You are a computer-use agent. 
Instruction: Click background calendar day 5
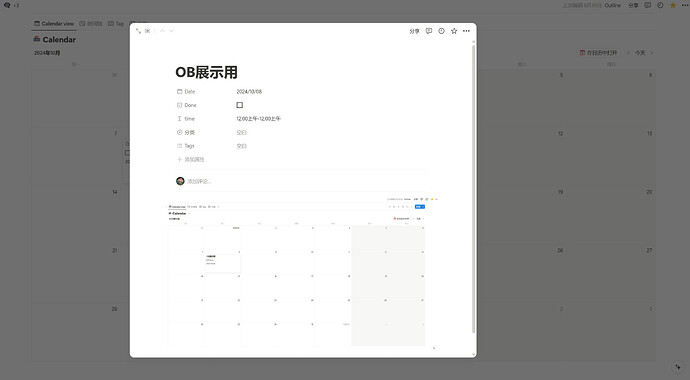click(x=561, y=75)
